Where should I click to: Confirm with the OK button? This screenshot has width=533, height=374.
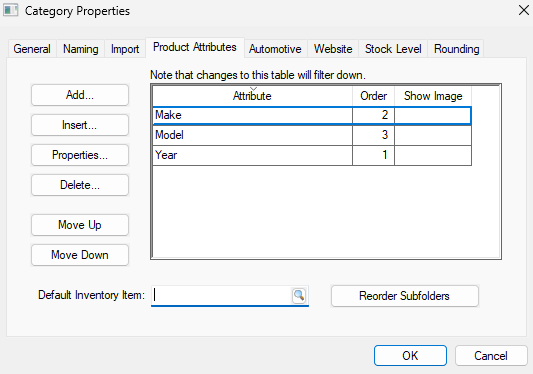pos(410,356)
